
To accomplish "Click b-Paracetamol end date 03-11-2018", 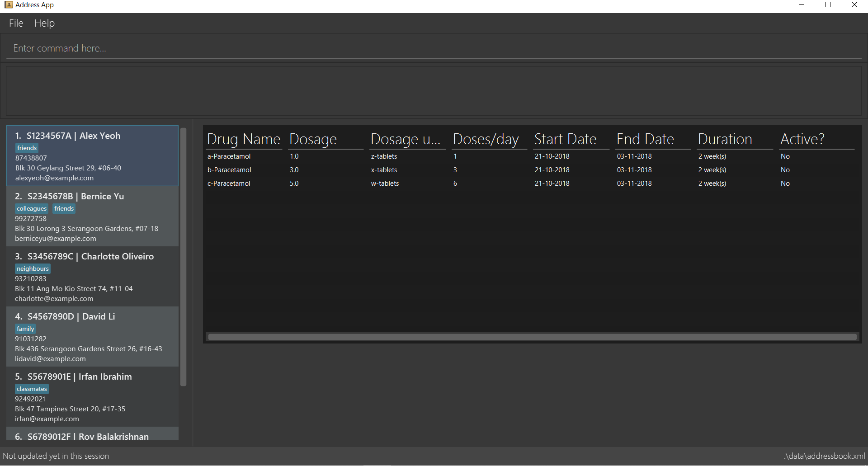I will (634, 170).
